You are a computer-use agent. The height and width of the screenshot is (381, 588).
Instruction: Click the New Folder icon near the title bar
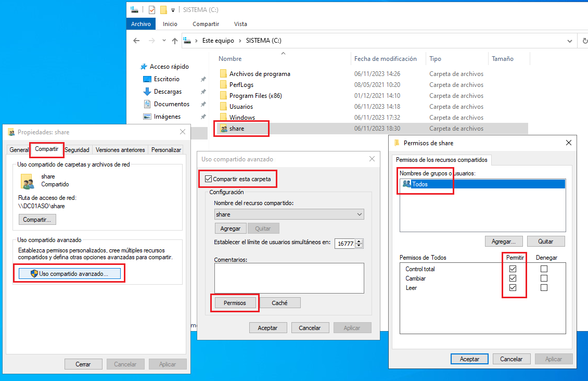[162, 9]
